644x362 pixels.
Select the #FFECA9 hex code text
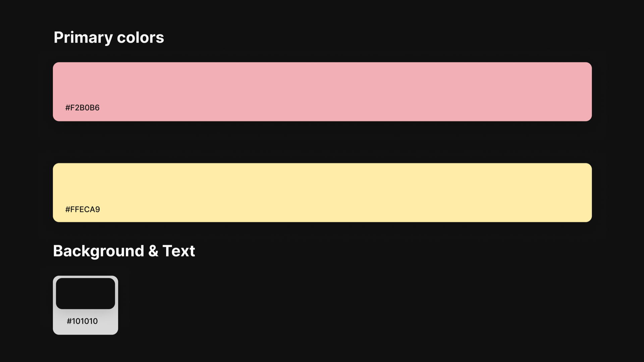coord(83,209)
